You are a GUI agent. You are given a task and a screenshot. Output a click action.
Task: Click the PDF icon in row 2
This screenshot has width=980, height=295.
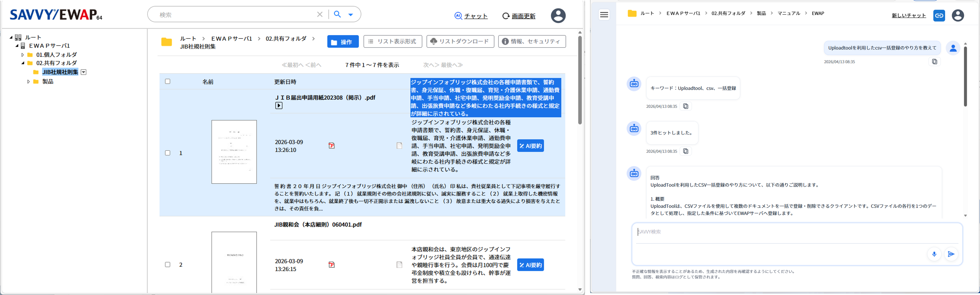pos(331,265)
